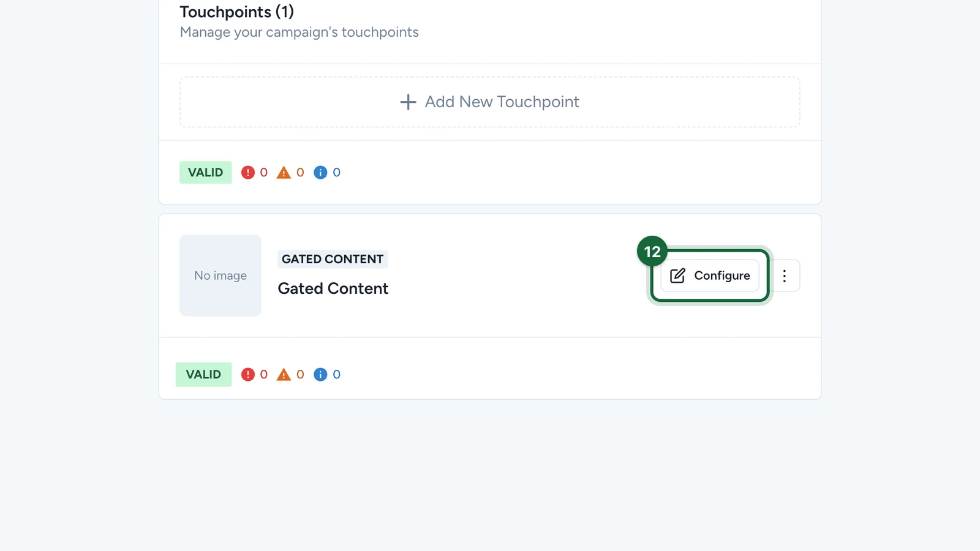Open the three-dot menu for Gated Content
980x551 pixels.
tap(784, 275)
